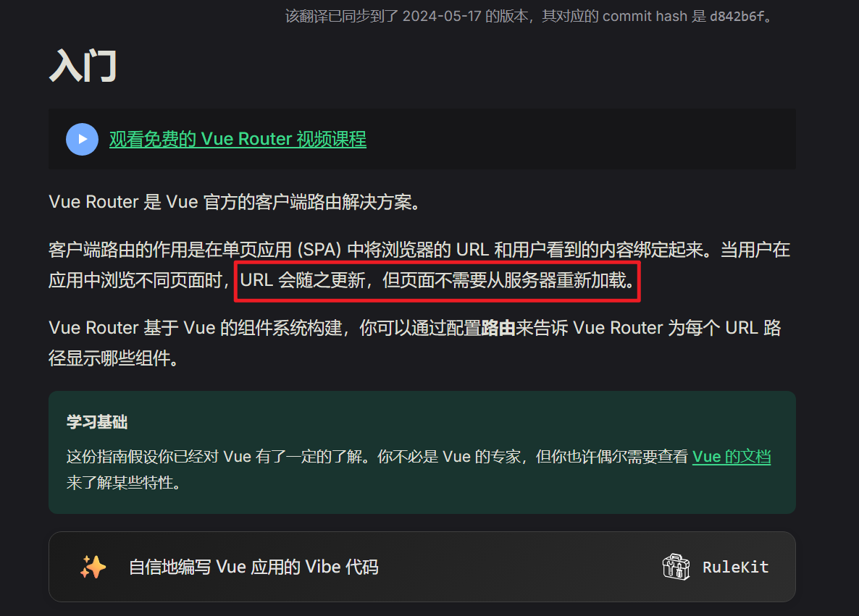Open the Vue 的文档 link

[x=732, y=457]
